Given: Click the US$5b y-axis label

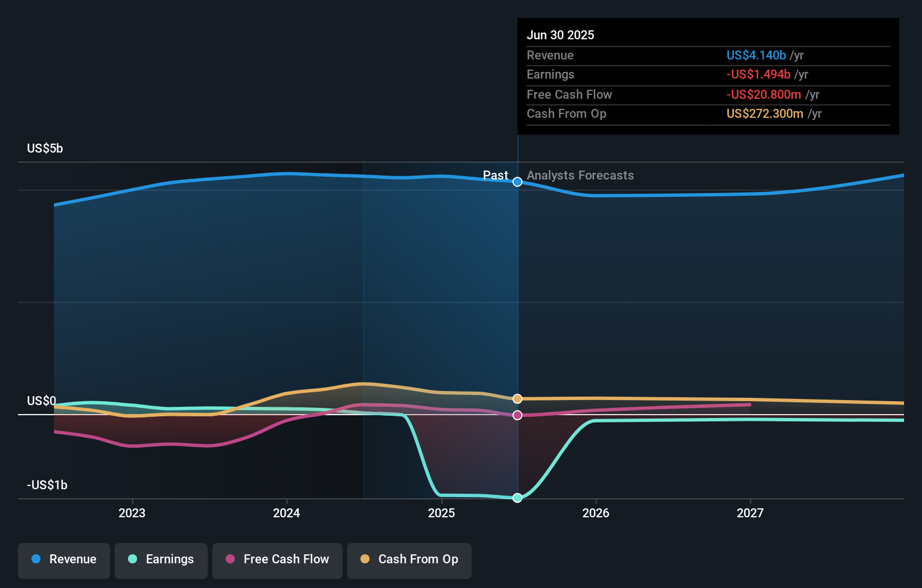Looking at the screenshot, I should (x=45, y=148).
